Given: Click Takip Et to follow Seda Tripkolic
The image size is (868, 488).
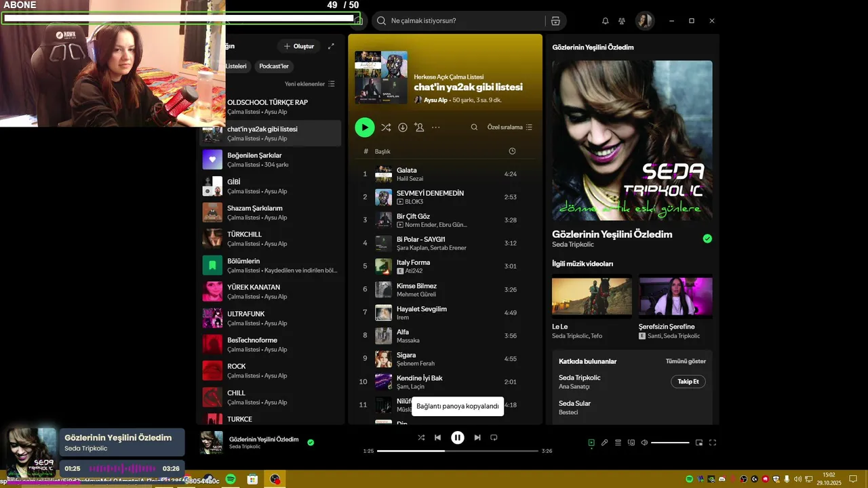Looking at the screenshot, I should tap(688, 382).
